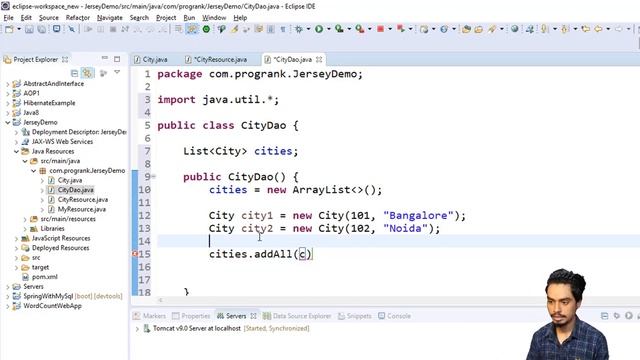This screenshot has width=640, height=360.
Task: Collapse All in Project Explorer
Action: coord(74,73)
